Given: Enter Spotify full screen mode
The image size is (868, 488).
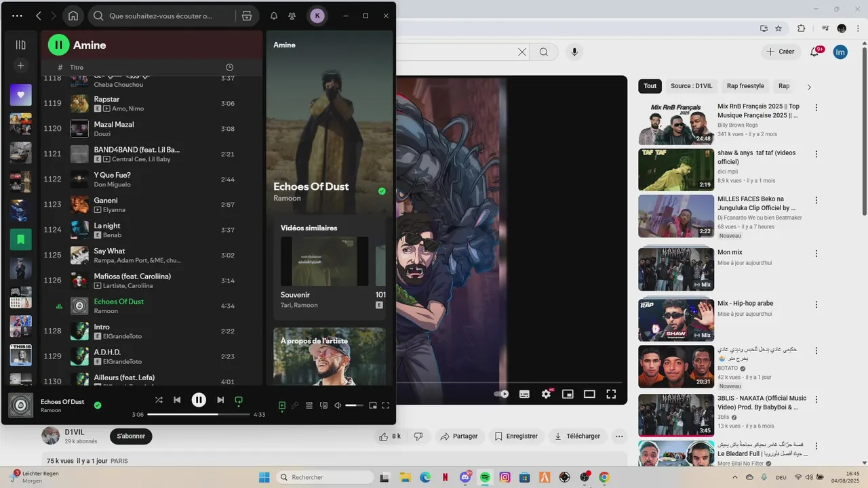Looking at the screenshot, I should click(386, 405).
